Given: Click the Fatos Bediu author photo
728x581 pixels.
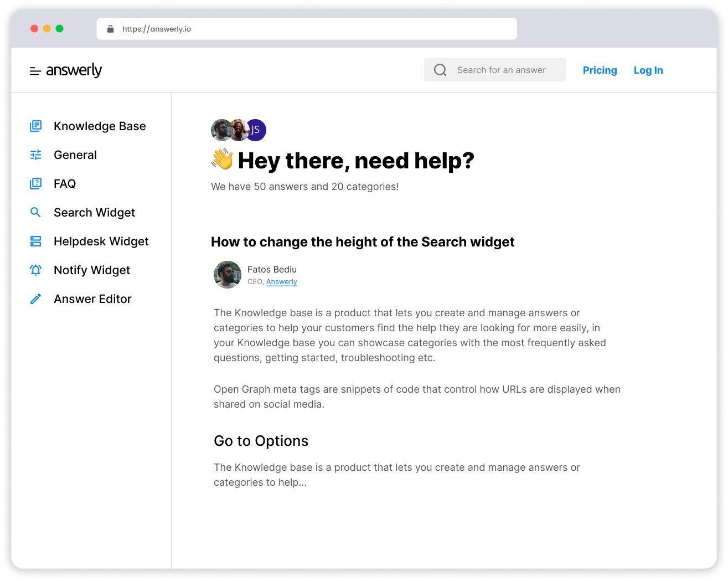Looking at the screenshot, I should [228, 275].
